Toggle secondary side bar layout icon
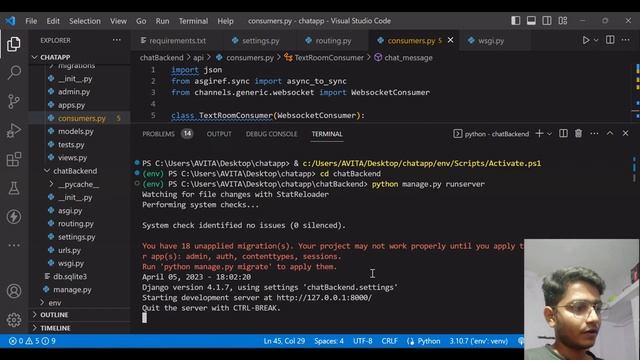Screen dimensions: 640x360 pos(547,20)
